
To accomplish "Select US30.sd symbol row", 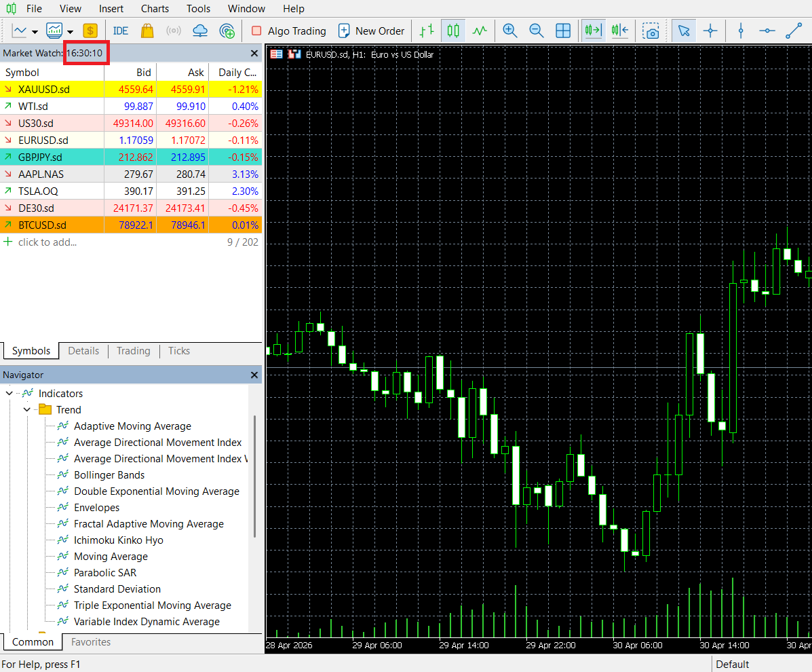I will click(x=131, y=124).
